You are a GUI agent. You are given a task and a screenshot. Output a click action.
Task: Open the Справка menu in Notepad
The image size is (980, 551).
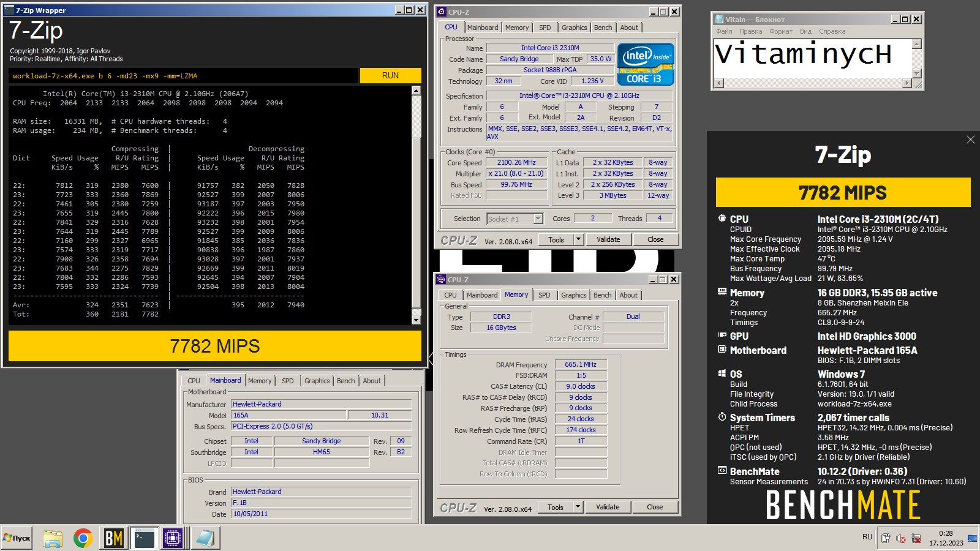tap(832, 31)
